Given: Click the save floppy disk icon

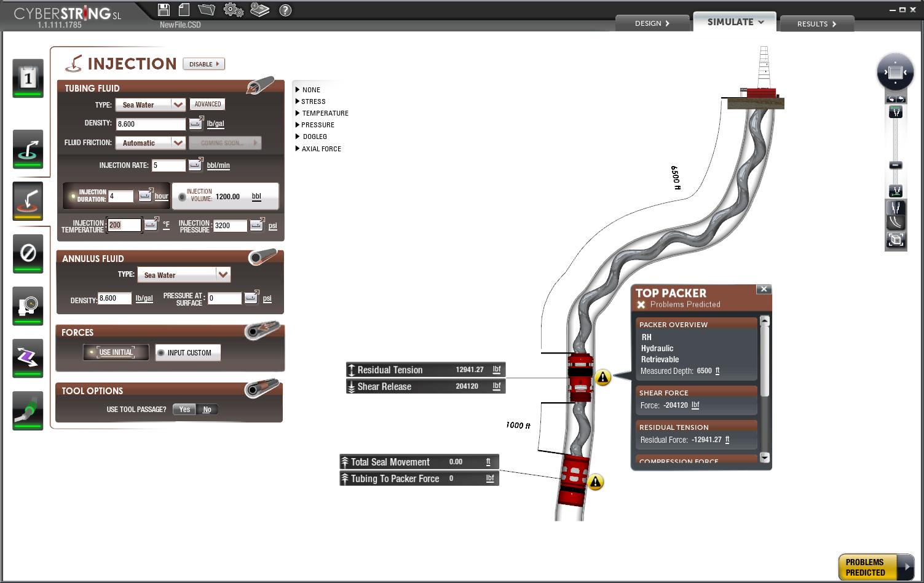Looking at the screenshot, I should tap(164, 10).
